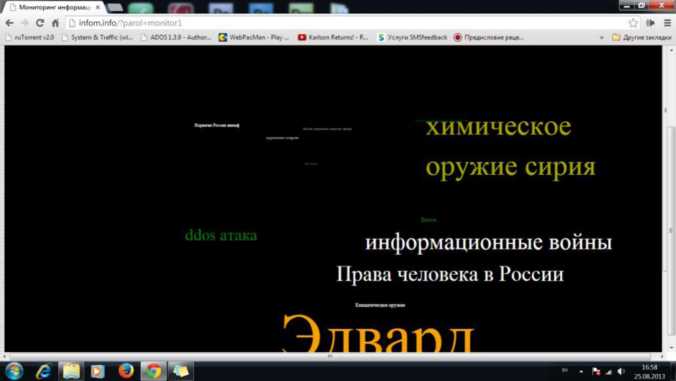
Task: Expand the bookmarks overflow chevron
Action: 602,37
